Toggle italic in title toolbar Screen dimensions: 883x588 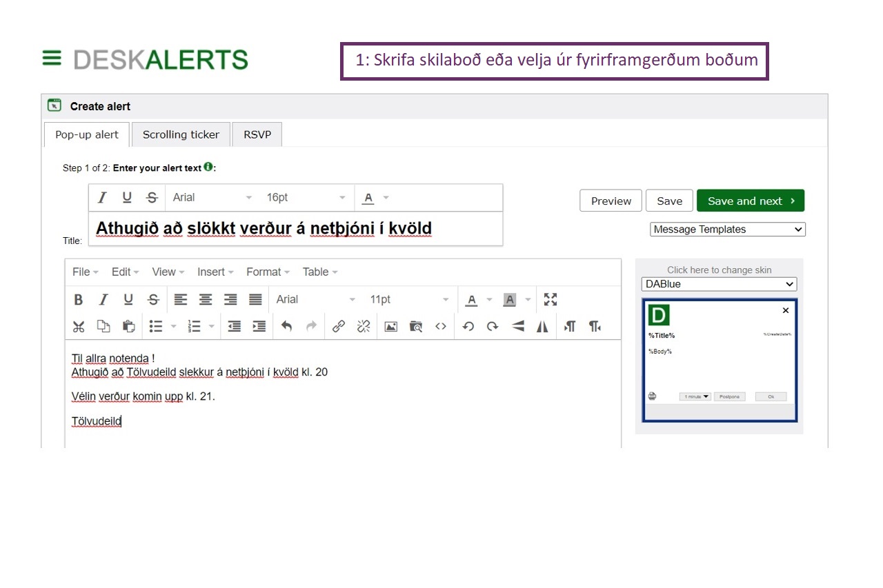[102, 198]
